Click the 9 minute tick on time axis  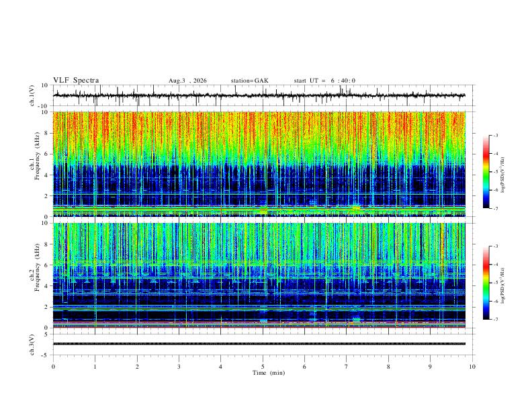(x=430, y=367)
